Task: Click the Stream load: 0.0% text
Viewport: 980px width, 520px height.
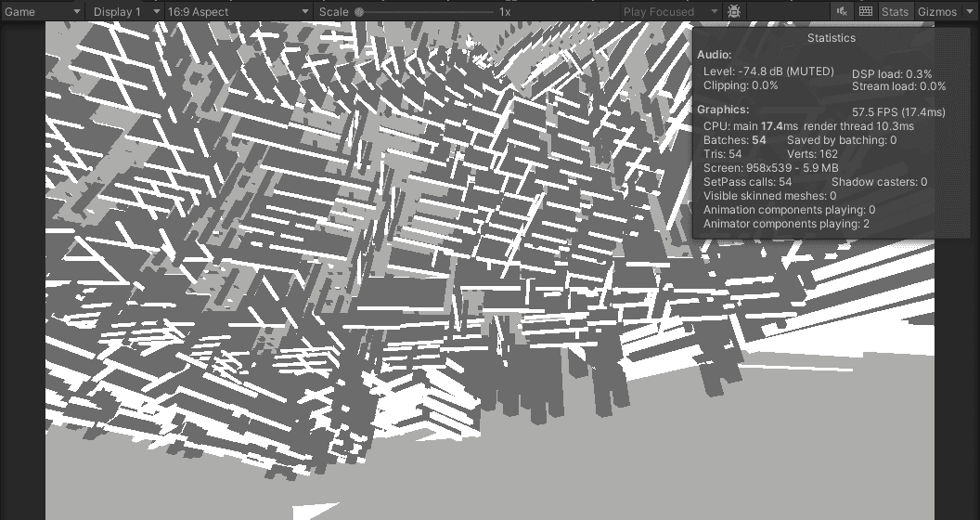Action: point(898,86)
